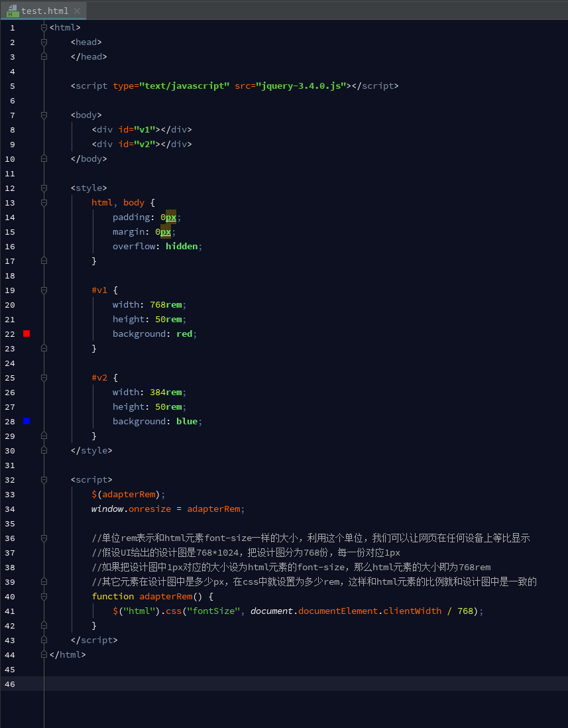This screenshot has width=568, height=728.
Task: Collapse the #v1 rule on line 19
Action: click(44, 290)
